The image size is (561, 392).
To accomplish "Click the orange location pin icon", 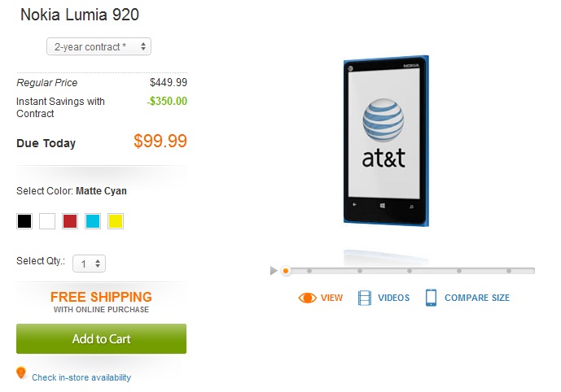I will (x=21, y=373).
